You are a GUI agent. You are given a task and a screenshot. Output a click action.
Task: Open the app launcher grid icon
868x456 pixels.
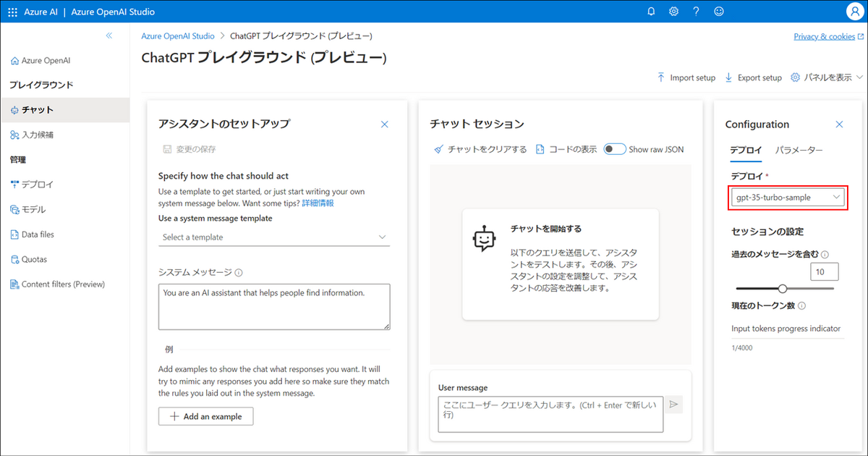click(x=12, y=12)
